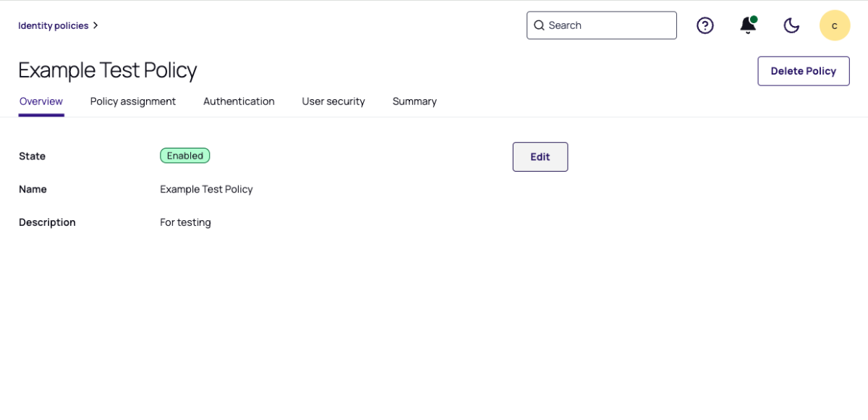The height and width of the screenshot is (420, 868).
Task: View the Summary tab
Action: tap(414, 101)
